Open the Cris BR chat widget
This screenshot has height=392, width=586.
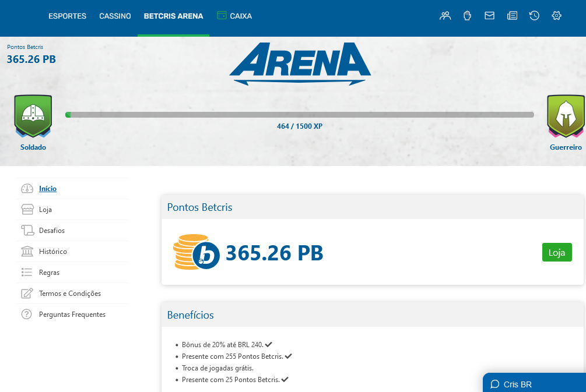535,383
